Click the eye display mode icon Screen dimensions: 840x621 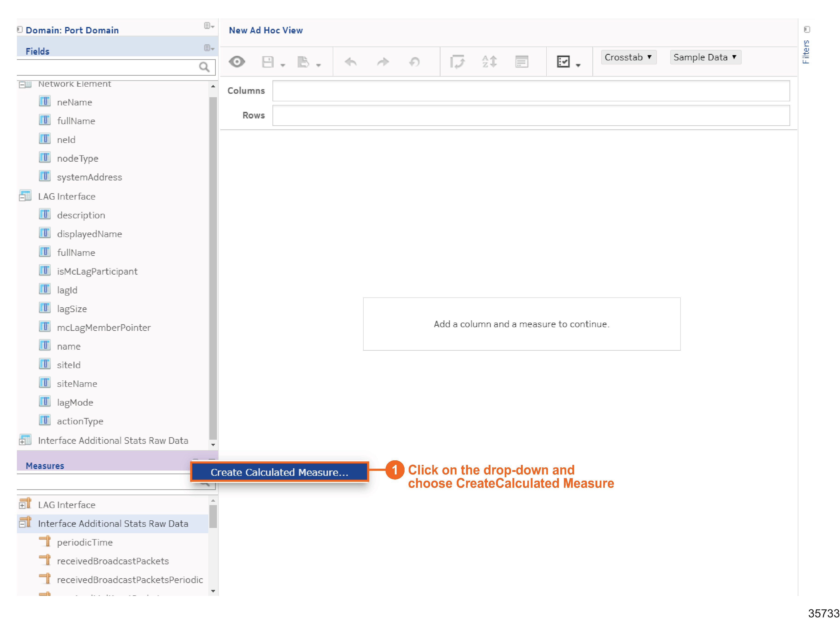click(x=237, y=62)
